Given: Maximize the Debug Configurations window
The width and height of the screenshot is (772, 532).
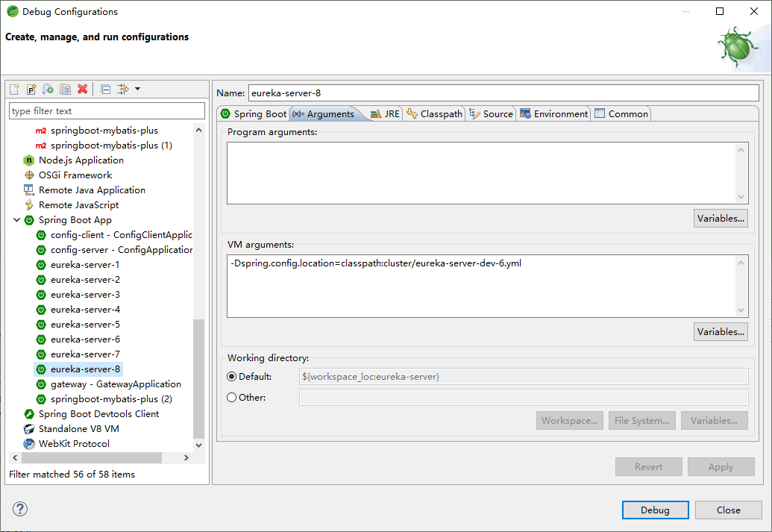Looking at the screenshot, I should pyautogui.click(x=720, y=11).
